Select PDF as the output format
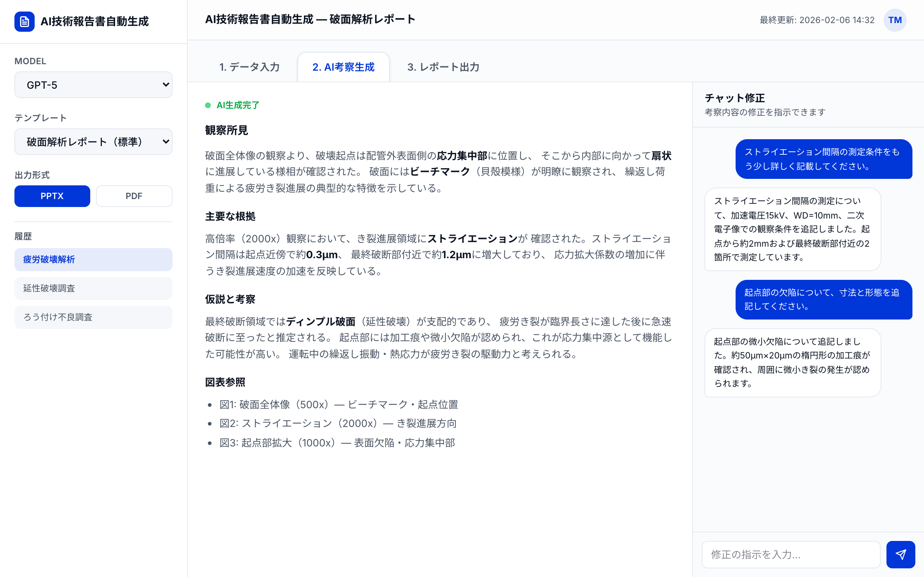This screenshot has width=924, height=577. pos(134,196)
